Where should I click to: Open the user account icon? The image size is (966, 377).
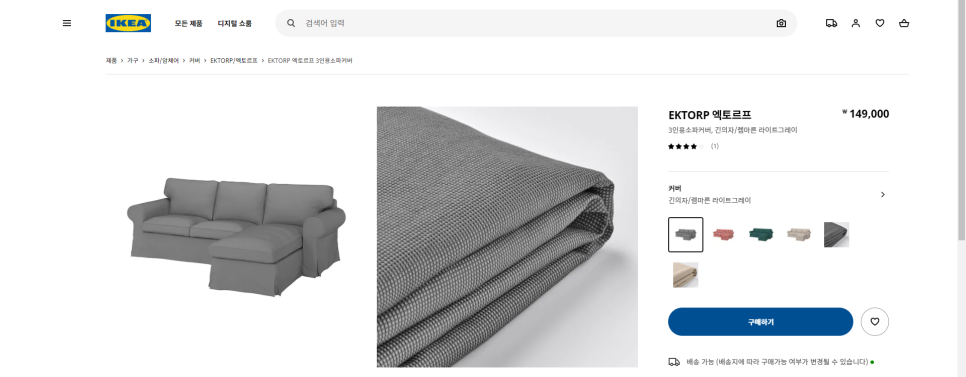point(856,23)
